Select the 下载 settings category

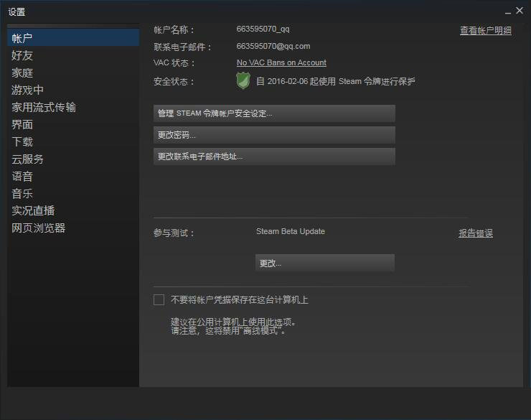(x=73, y=141)
